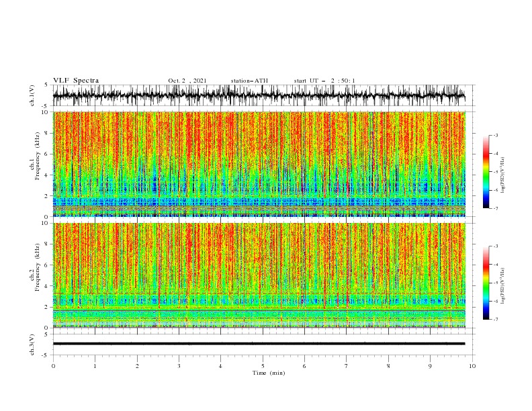
Task: Click the 'station=ATH' header label
Action: [249, 81]
